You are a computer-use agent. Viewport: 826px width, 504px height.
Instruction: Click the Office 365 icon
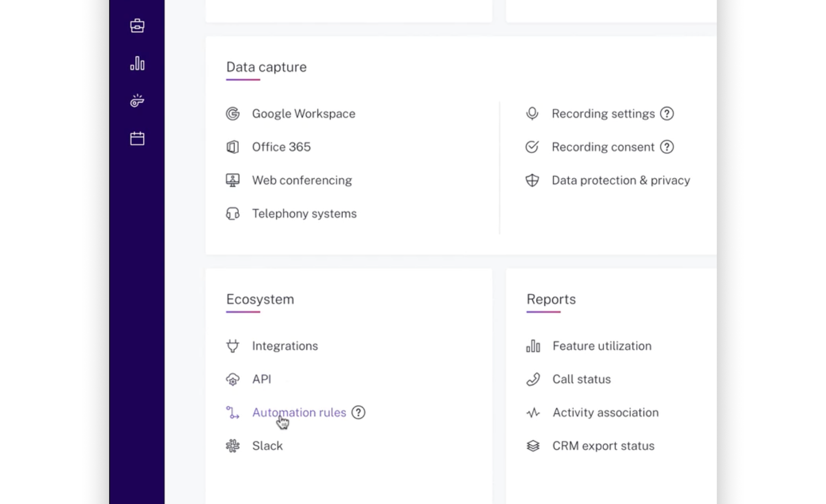pyautogui.click(x=233, y=147)
